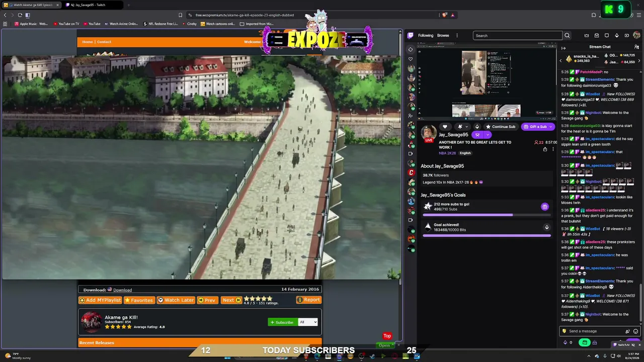Click the Bits cheer icon beside Continue Sub

point(477,127)
